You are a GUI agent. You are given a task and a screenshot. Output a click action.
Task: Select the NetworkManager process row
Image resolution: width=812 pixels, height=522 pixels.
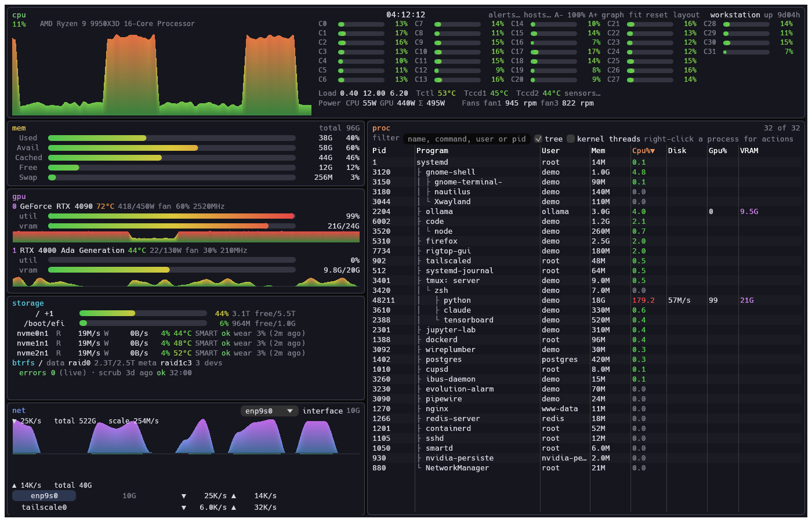(587, 468)
